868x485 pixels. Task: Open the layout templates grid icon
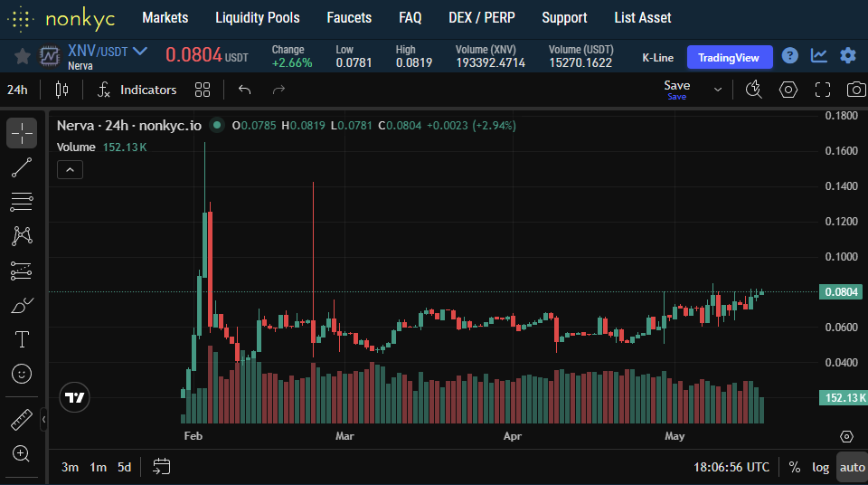pyautogui.click(x=203, y=90)
